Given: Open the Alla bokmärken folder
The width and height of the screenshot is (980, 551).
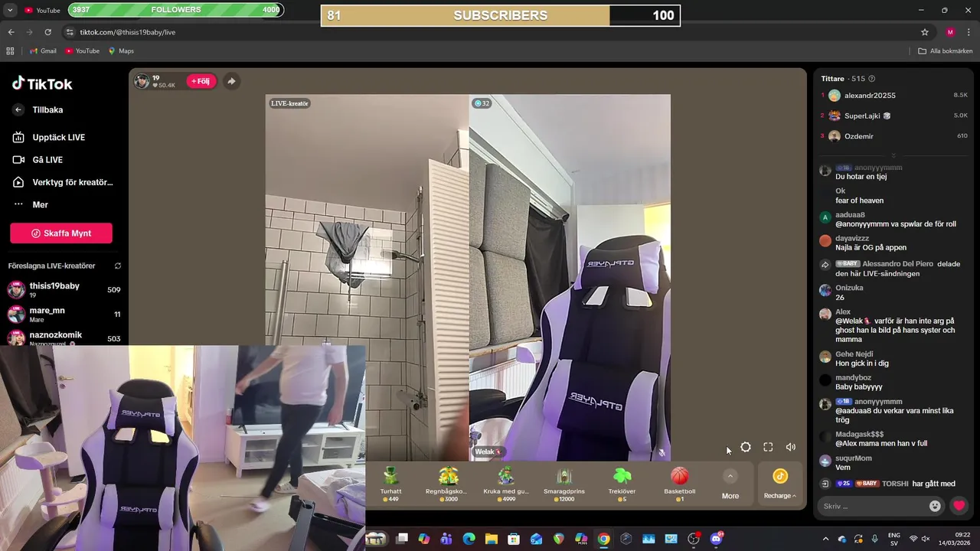Looking at the screenshot, I should [946, 51].
